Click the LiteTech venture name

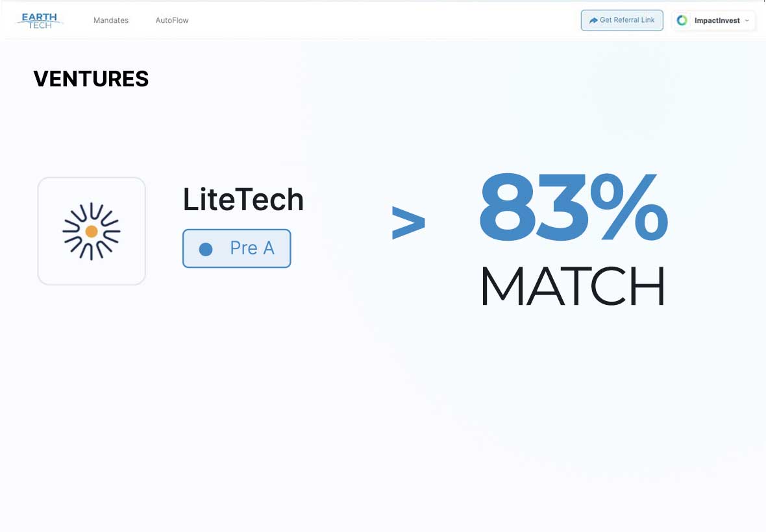point(243,199)
